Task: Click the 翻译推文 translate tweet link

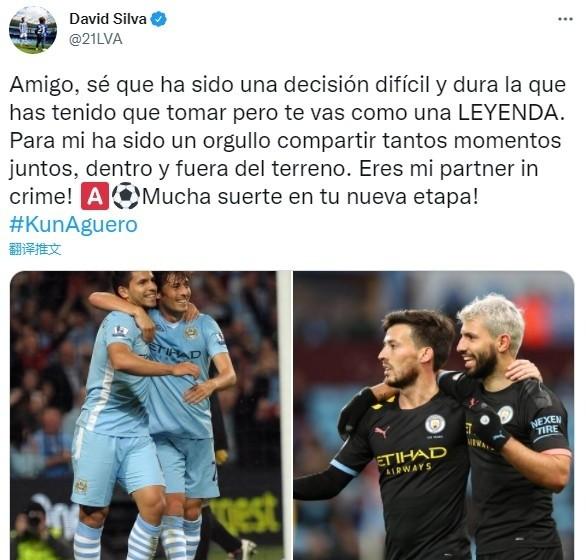Action: point(35,249)
